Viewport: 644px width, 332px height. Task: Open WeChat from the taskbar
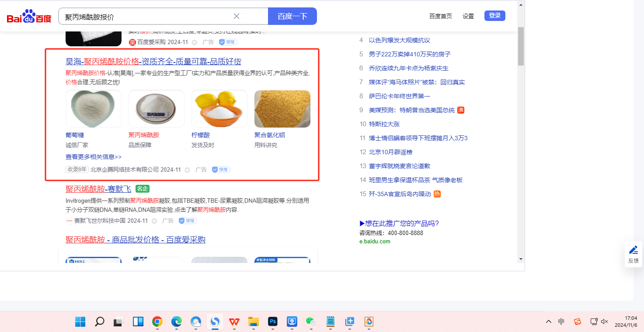310,322
